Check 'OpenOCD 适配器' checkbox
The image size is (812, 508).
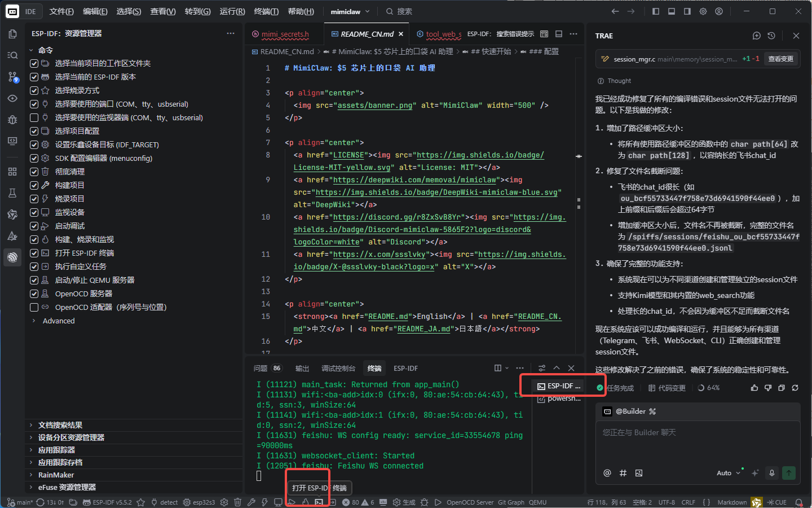click(34, 307)
